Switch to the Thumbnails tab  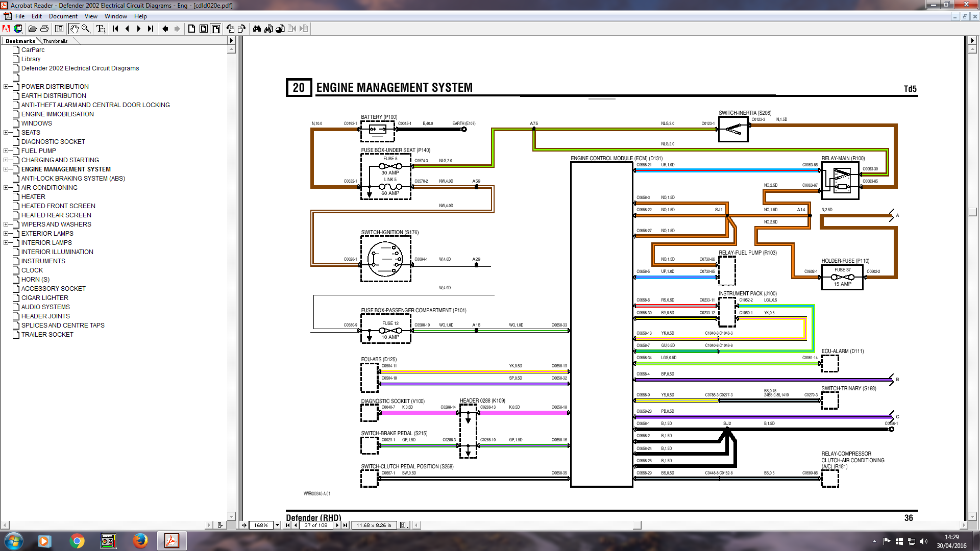(56, 41)
